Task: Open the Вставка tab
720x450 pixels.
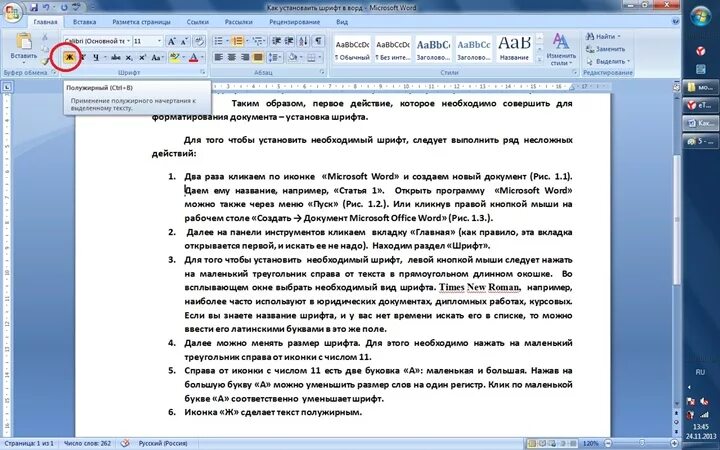Action: tap(84, 22)
